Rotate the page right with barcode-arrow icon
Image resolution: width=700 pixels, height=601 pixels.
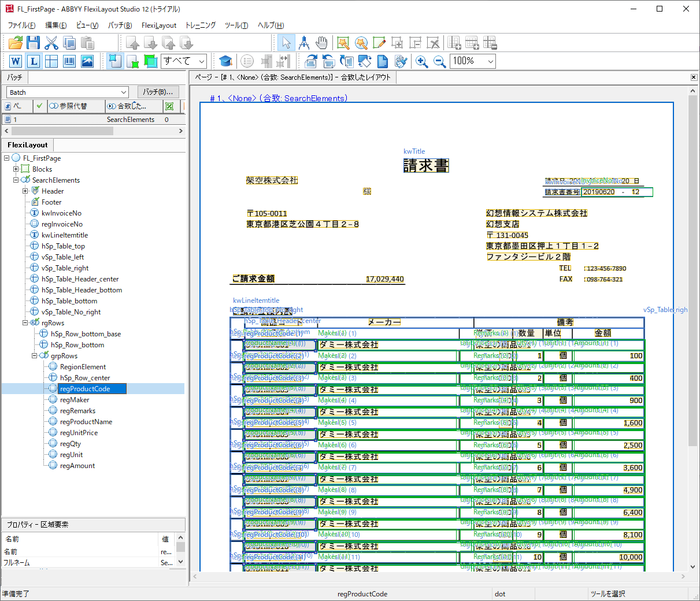click(x=311, y=61)
